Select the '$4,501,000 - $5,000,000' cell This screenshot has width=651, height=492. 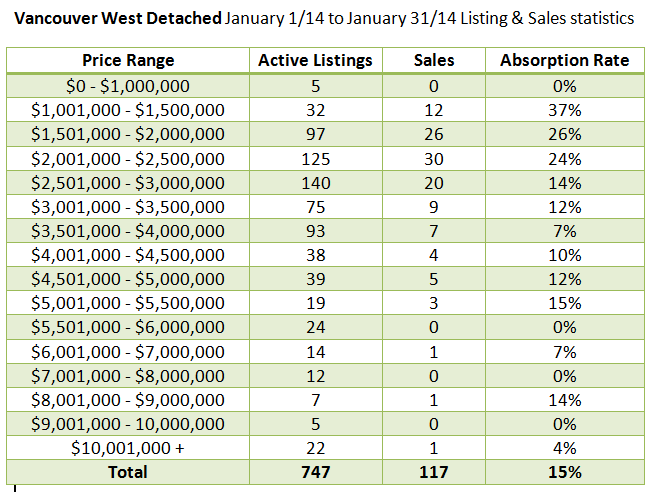click(128, 279)
